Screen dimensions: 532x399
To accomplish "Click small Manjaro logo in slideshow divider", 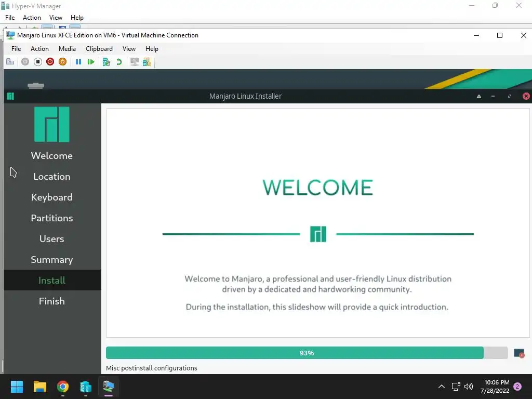I will [318, 234].
